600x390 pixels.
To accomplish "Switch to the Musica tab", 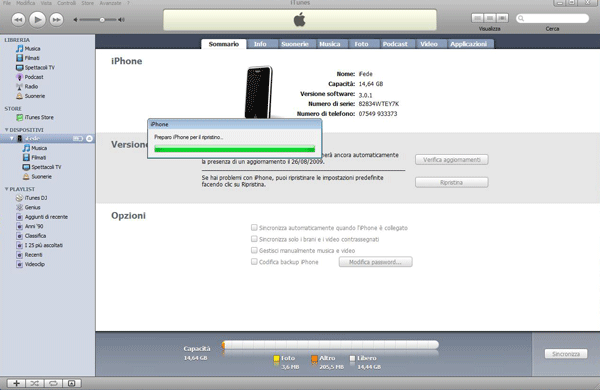I will click(x=330, y=44).
